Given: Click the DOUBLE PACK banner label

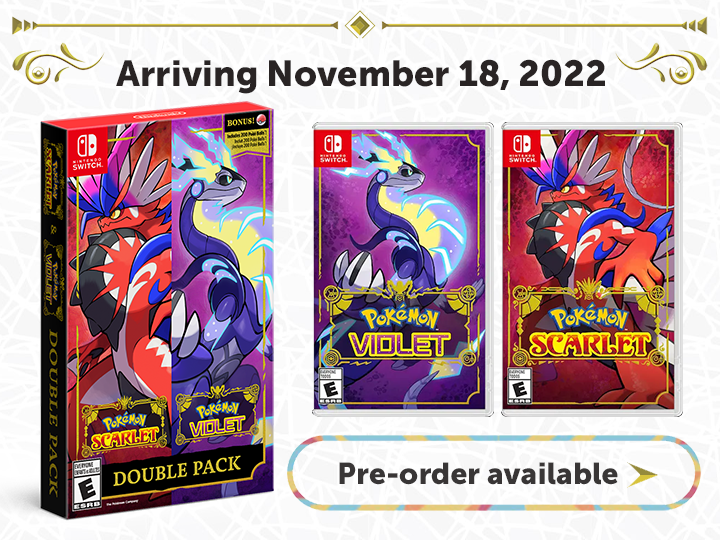Looking at the screenshot, I should [x=177, y=471].
